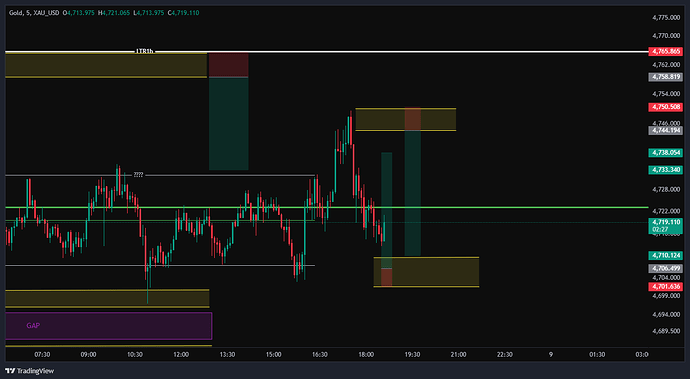Click the 4,775.000 price axis label
Image resolution: width=690 pixels, height=379 pixels.
point(666,18)
